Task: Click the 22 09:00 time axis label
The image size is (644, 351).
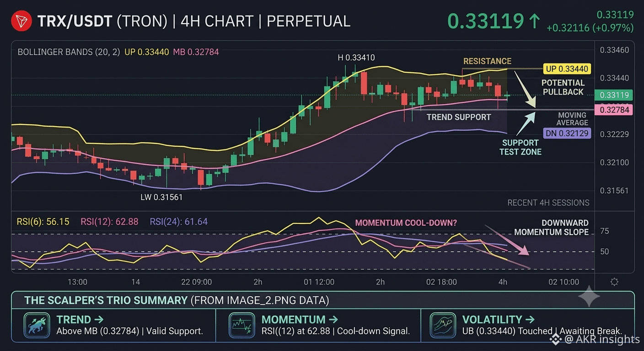Action: [x=196, y=282]
